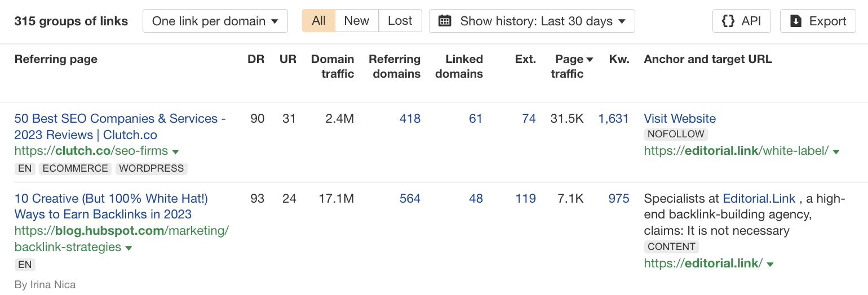Expand the blog.hubspot.com backlink-strategies URL arrow
The height and width of the screenshot is (295, 868).
pos(129,248)
